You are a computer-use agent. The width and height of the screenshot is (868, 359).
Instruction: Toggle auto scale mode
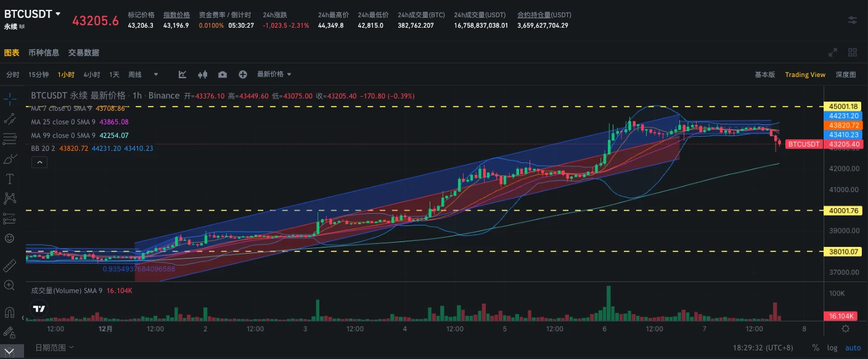(853, 348)
